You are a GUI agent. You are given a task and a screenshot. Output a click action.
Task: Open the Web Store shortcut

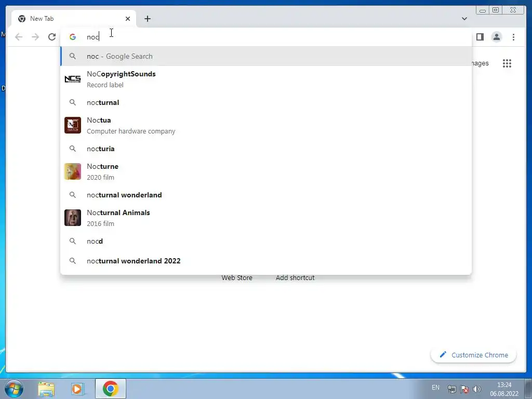tap(237, 277)
